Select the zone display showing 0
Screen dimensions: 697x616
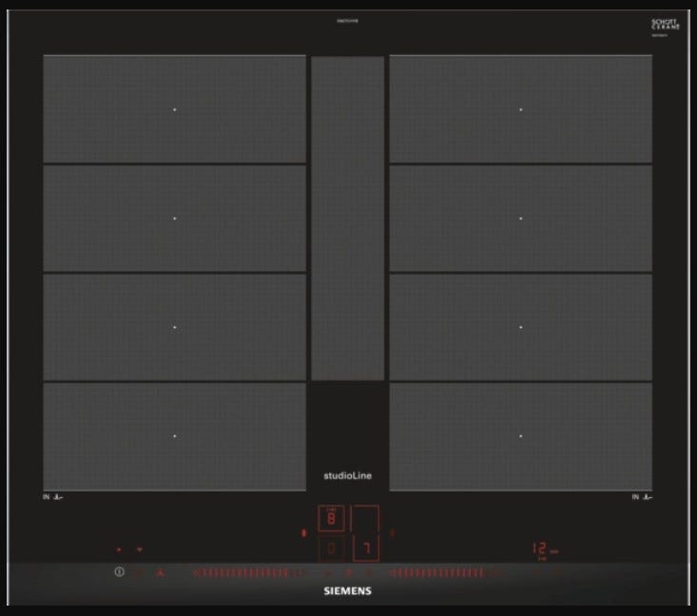pyautogui.click(x=331, y=548)
